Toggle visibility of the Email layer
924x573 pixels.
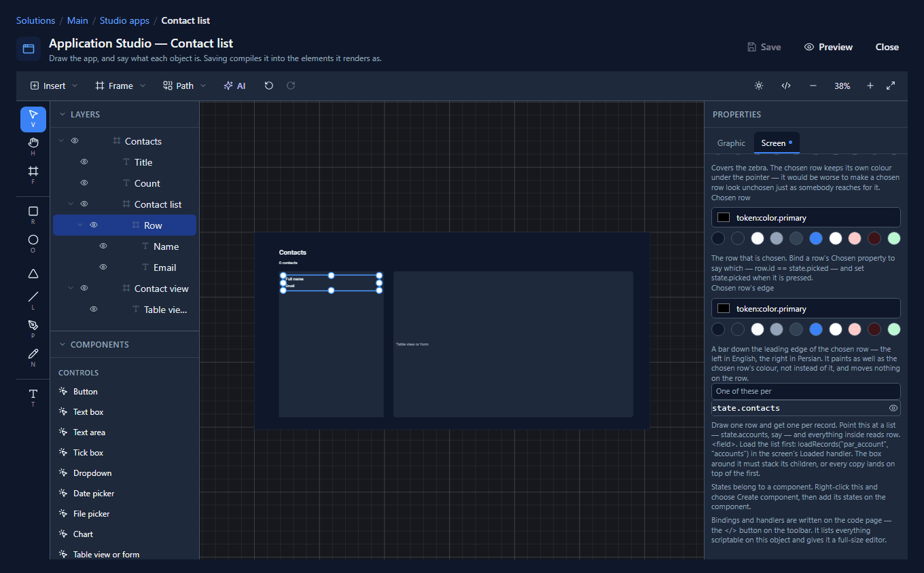point(103,267)
